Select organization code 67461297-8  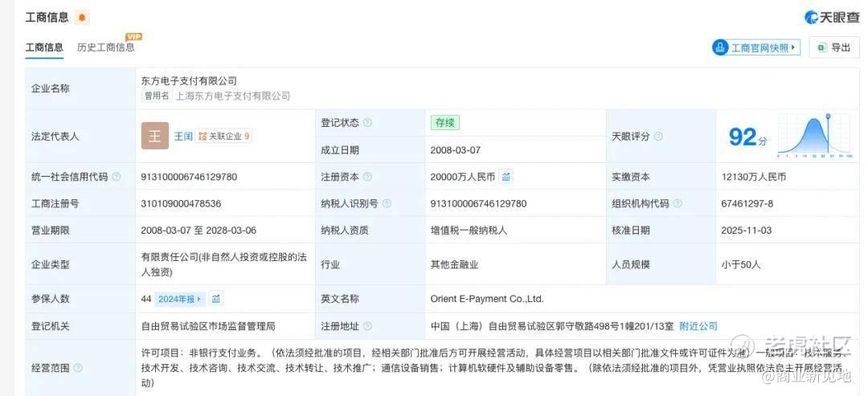747,203
